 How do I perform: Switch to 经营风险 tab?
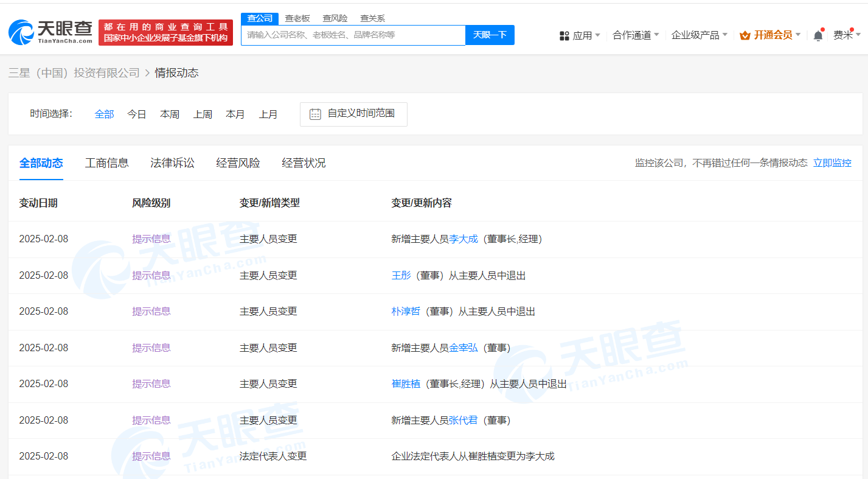point(238,163)
